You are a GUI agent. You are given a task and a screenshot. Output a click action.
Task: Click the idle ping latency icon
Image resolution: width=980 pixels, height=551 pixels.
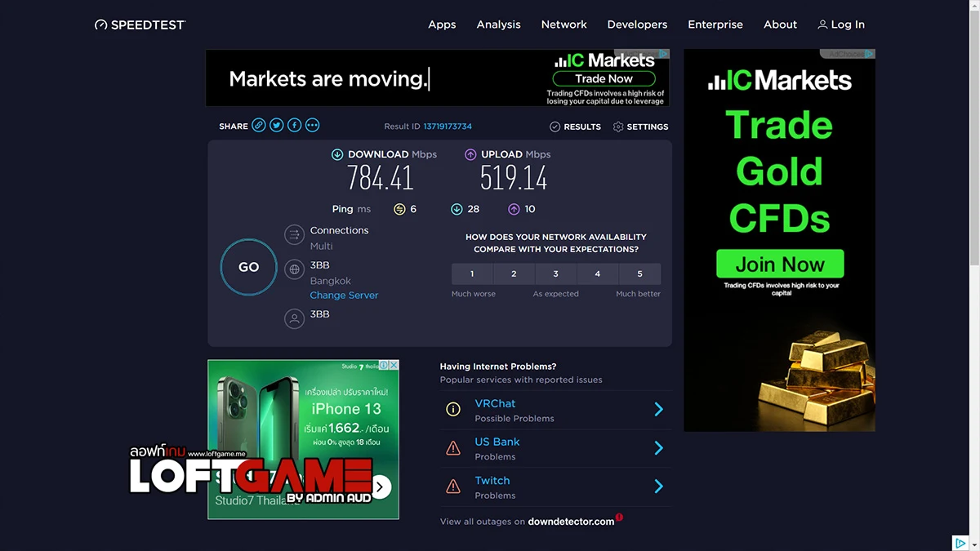[399, 209]
